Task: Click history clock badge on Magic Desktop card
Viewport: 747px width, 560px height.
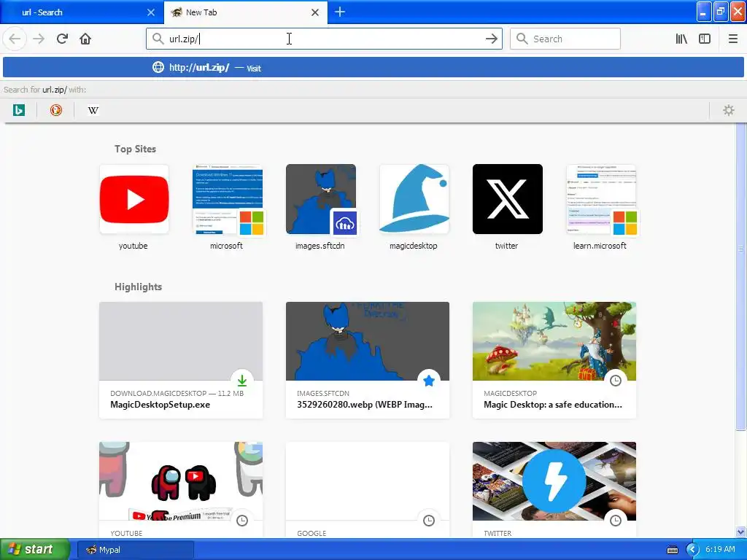Action: (616, 381)
